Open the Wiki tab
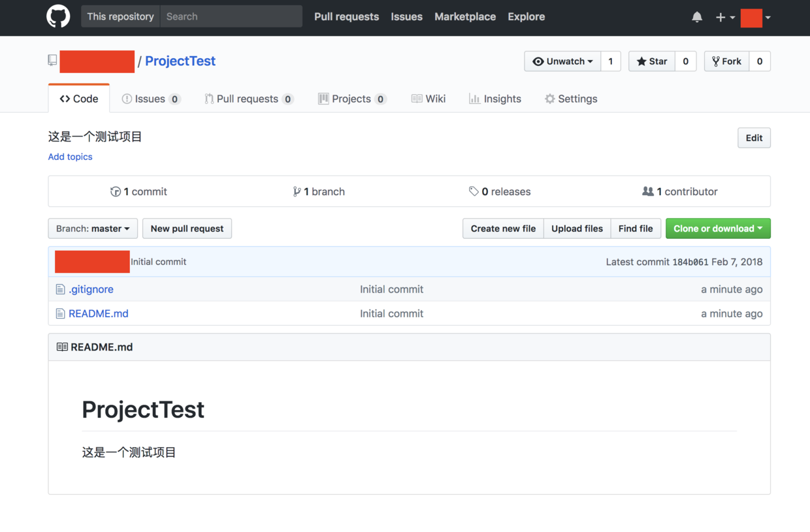The height and width of the screenshot is (532, 810). [429, 99]
